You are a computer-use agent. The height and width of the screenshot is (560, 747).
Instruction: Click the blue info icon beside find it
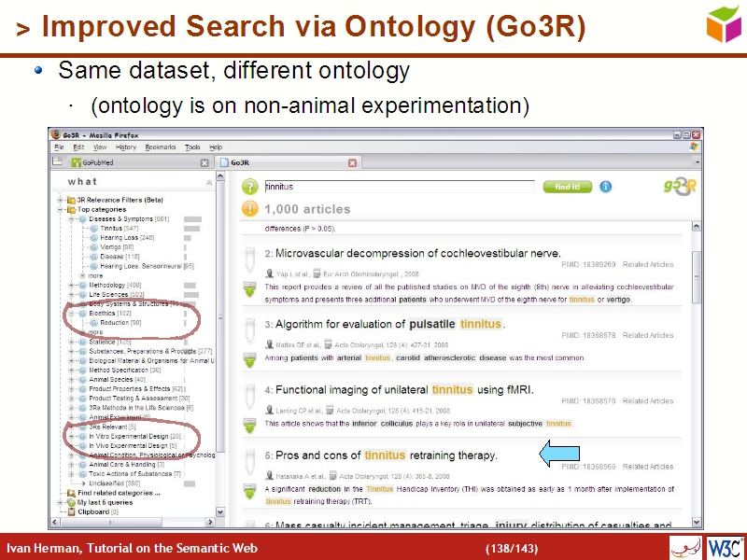click(x=606, y=187)
